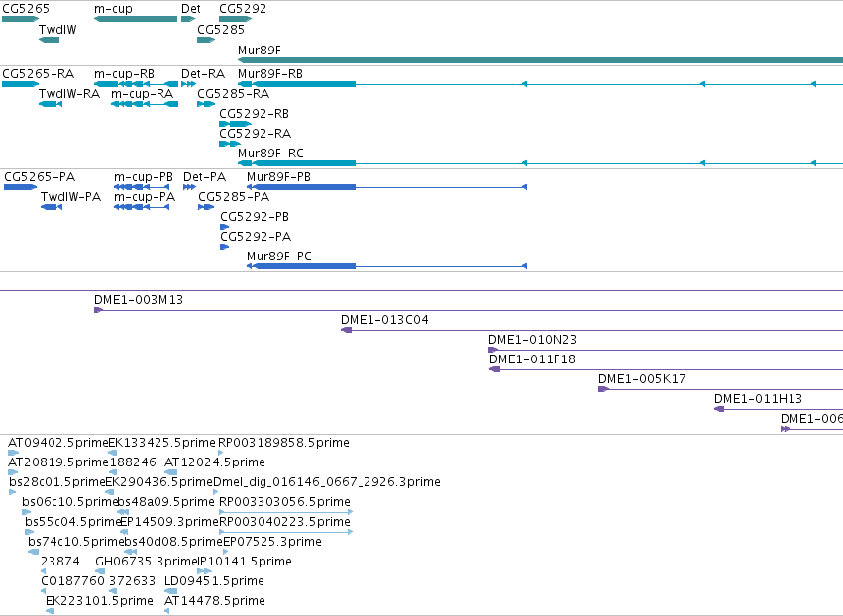843x616 pixels.
Task: Click the 23874 EST label
Action: (x=60, y=563)
